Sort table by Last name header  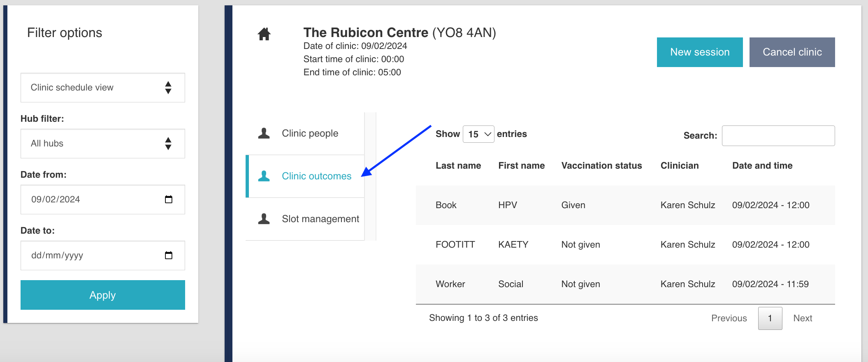click(458, 166)
